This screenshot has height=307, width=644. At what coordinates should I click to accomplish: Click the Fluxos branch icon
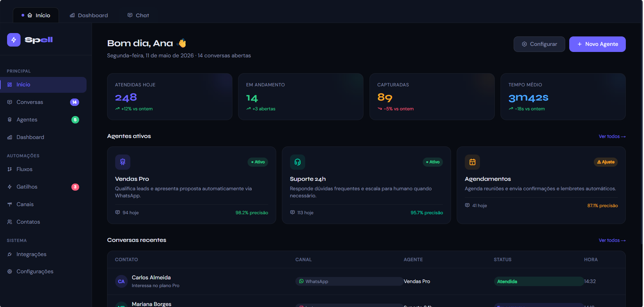point(10,169)
